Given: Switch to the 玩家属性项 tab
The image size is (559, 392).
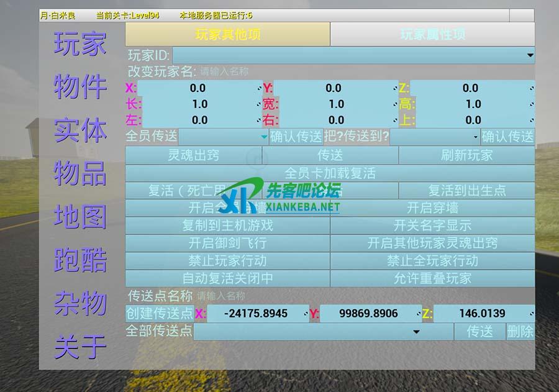Looking at the screenshot, I should 432,34.
